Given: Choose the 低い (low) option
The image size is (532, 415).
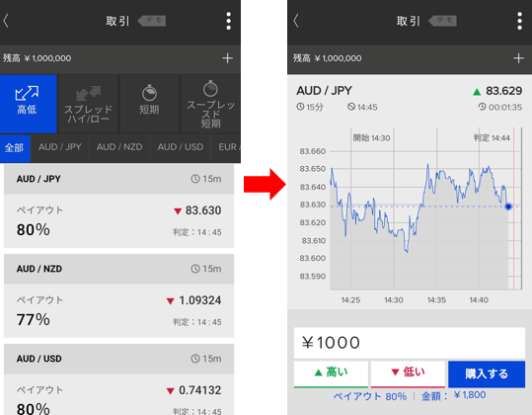Looking at the screenshot, I should pos(408,373).
